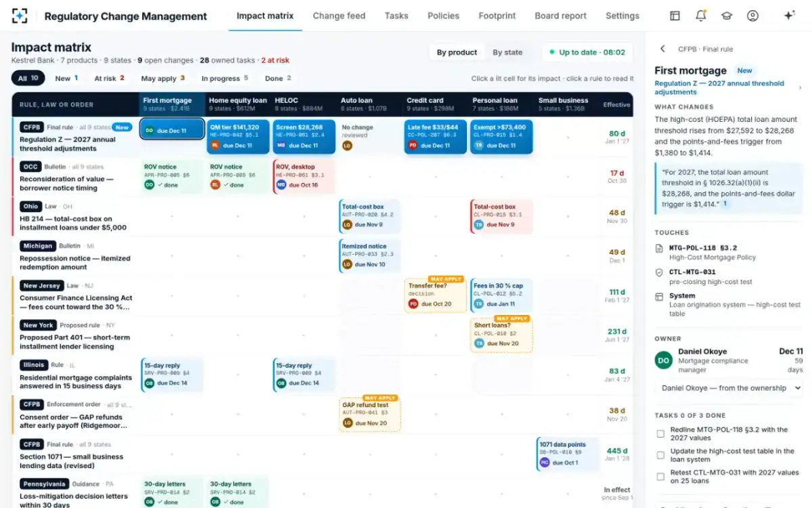Switch view to By product
Viewport: 812px width, 508px height.
click(x=457, y=52)
